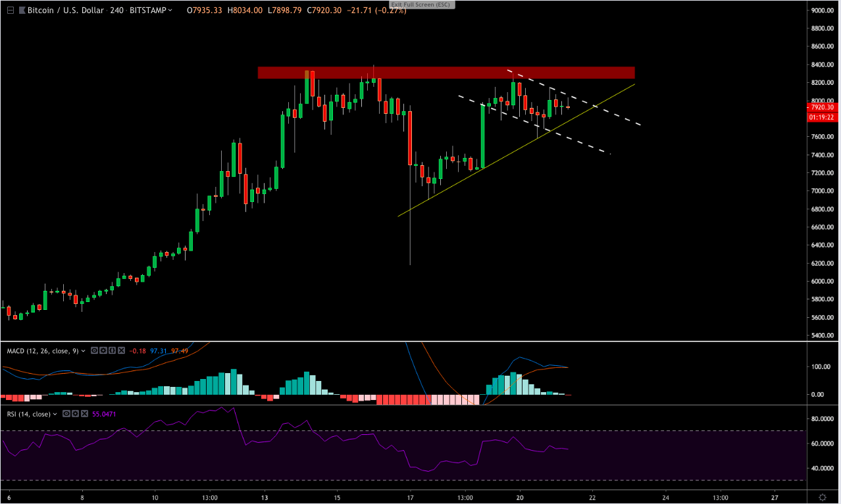This screenshot has height=504, width=841.
Task: Open the BITSTAMP exchange dropdown
Action: pos(148,10)
